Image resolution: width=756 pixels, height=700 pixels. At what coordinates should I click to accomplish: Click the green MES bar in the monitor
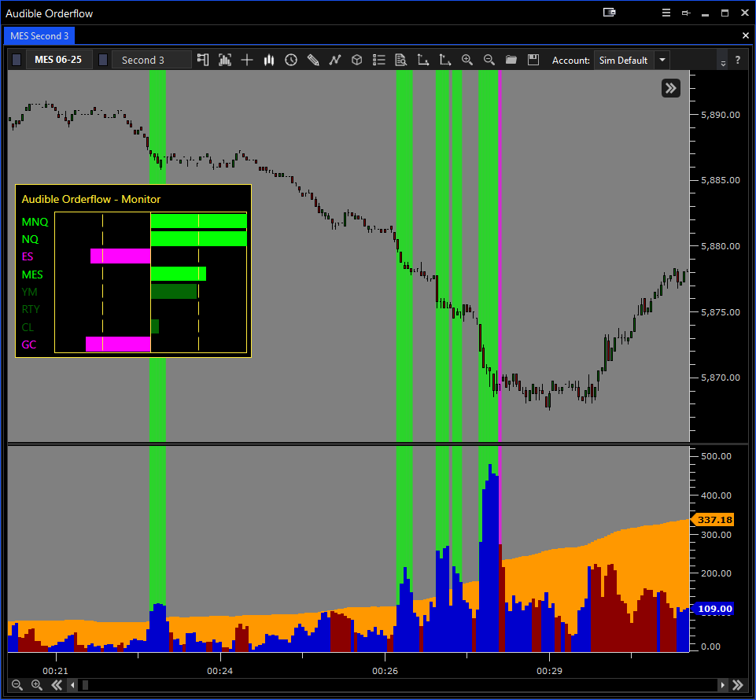(x=179, y=274)
